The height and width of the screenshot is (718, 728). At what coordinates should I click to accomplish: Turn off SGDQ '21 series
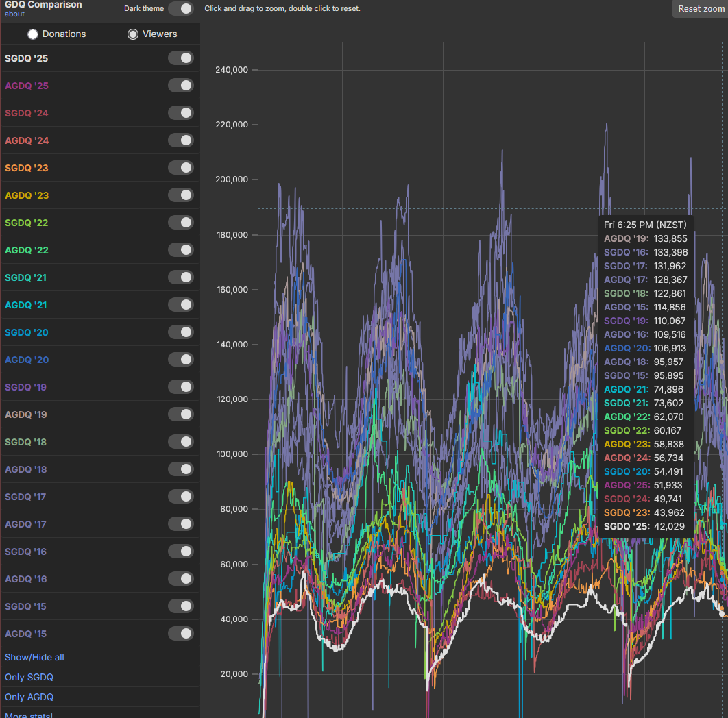coord(180,277)
